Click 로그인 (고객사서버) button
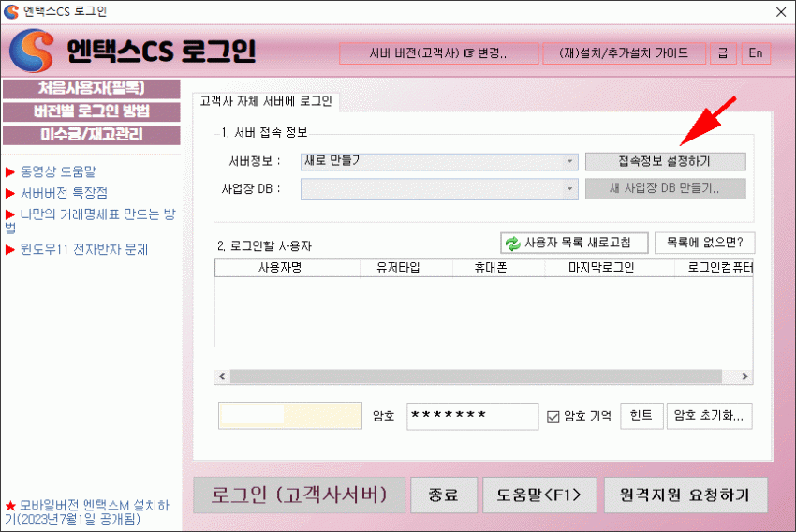 pyautogui.click(x=300, y=495)
